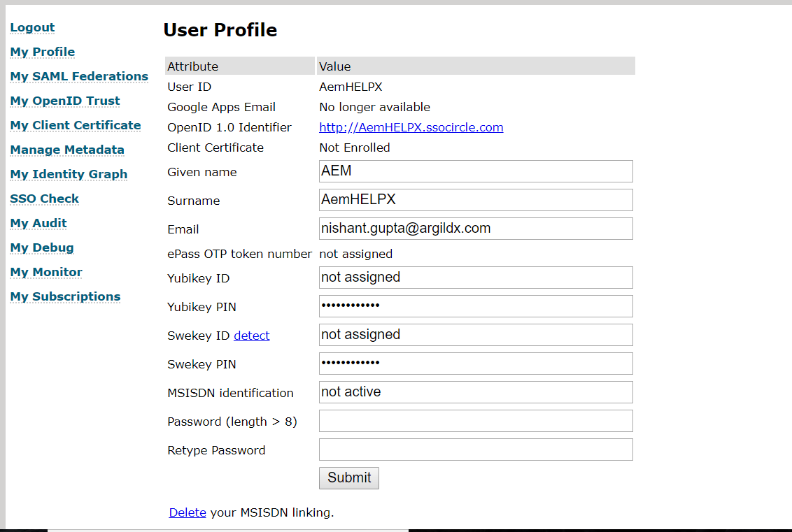Click Delete to remove MSISDN linking
The image size is (792, 532).
click(188, 512)
